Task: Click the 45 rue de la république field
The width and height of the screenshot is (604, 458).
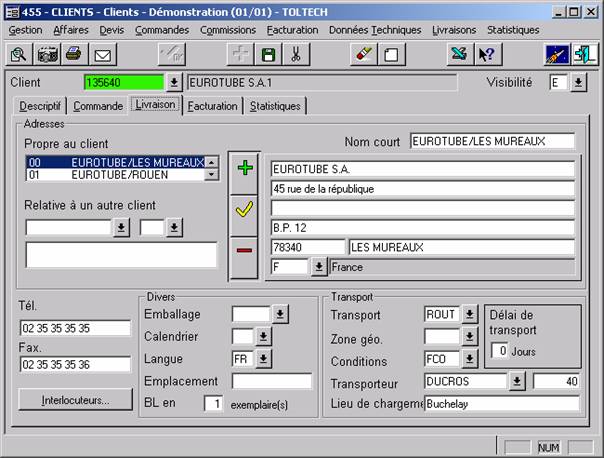Action: click(423, 189)
